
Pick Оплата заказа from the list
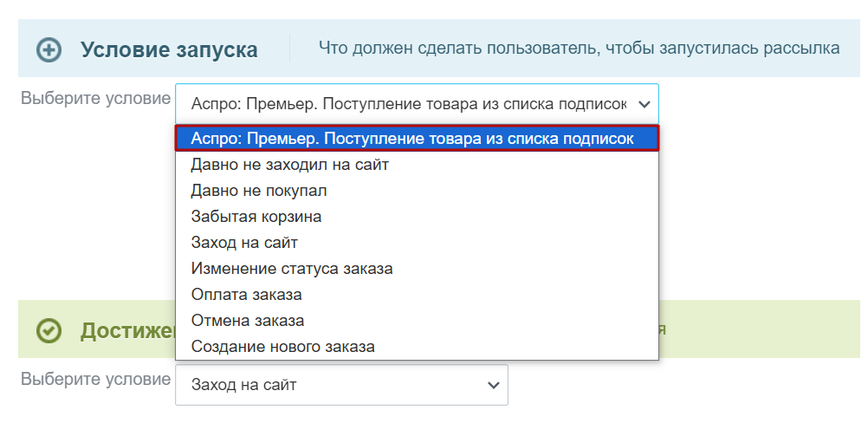pyautogui.click(x=417, y=294)
